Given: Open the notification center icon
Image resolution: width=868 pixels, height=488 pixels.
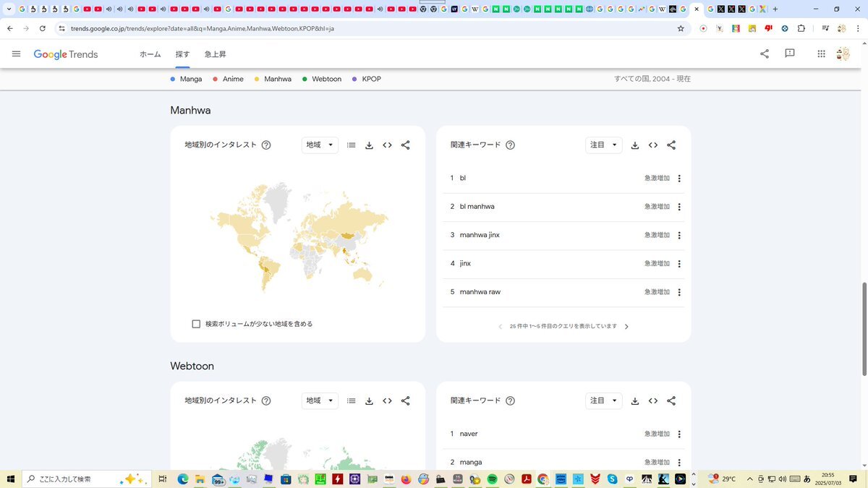Looking at the screenshot, I should click(x=854, y=479).
